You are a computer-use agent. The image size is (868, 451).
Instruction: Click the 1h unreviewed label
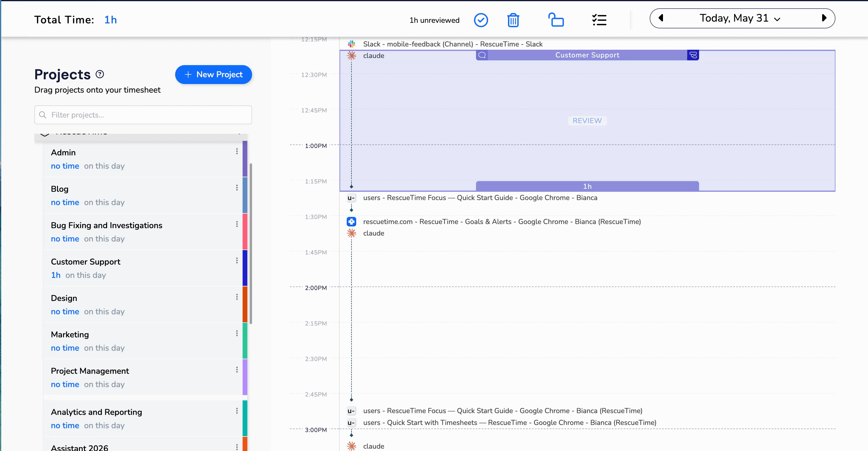(x=434, y=20)
